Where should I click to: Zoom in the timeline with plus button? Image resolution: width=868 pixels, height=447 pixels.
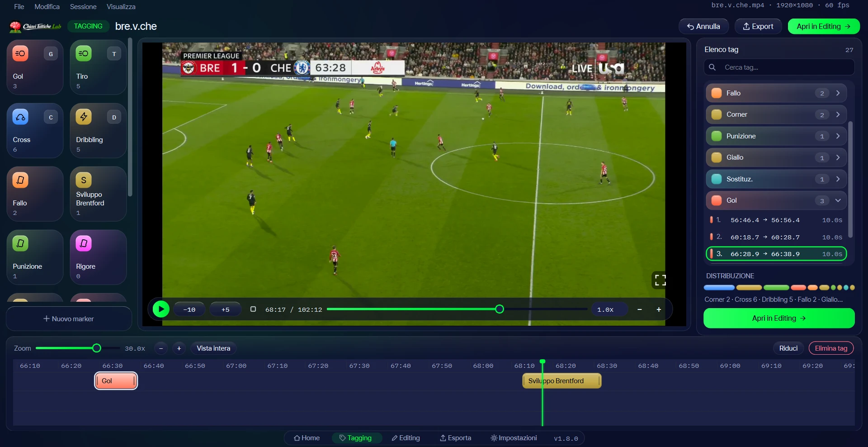coord(179,348)
